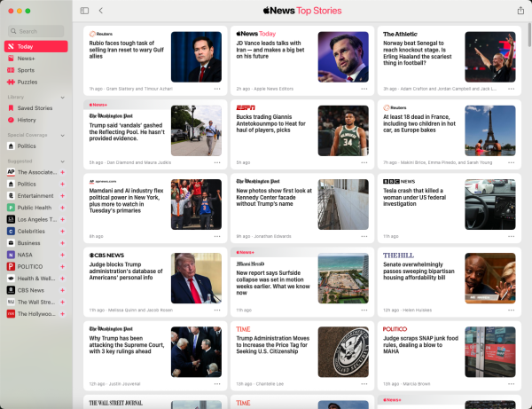Open the Puzzles section

[x=36, y=83]
